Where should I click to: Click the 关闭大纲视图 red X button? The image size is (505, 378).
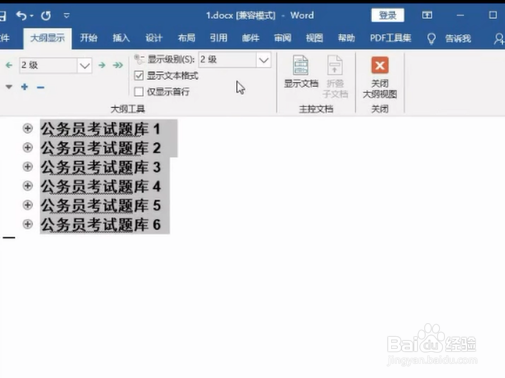[380, 77]
